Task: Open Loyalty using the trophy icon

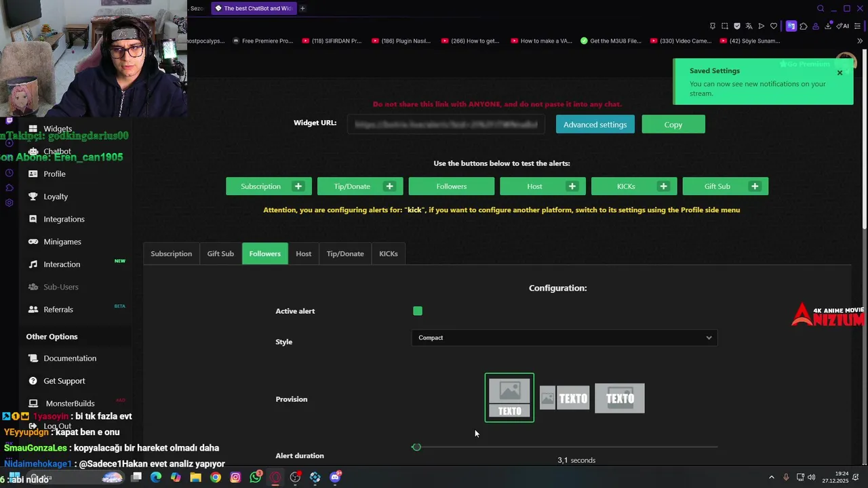Action: pos(33,197)
